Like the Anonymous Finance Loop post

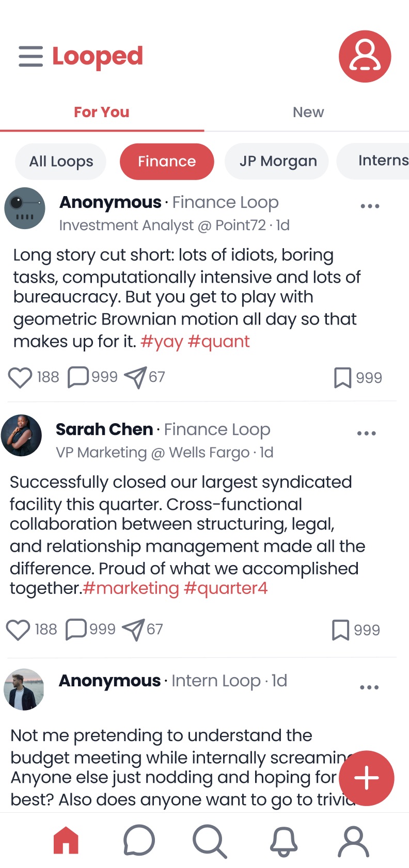(20, 377)
